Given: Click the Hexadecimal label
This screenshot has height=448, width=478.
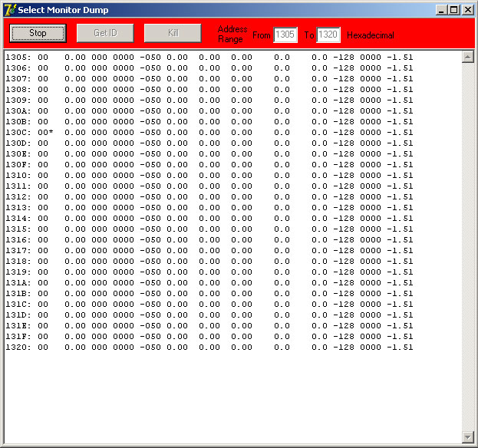Looking at the screenshot, I should 371,35.
